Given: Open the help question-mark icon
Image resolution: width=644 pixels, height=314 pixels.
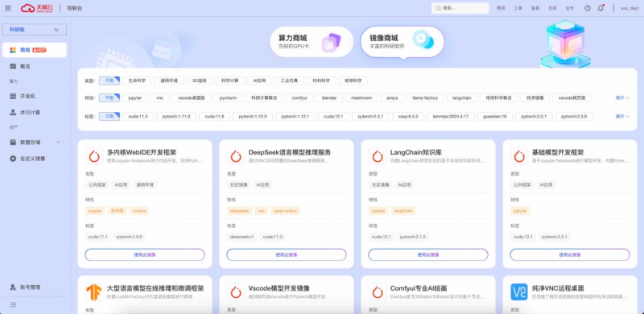Looking at the screenshot, I should pyautogui.click(x=588, y=8).
